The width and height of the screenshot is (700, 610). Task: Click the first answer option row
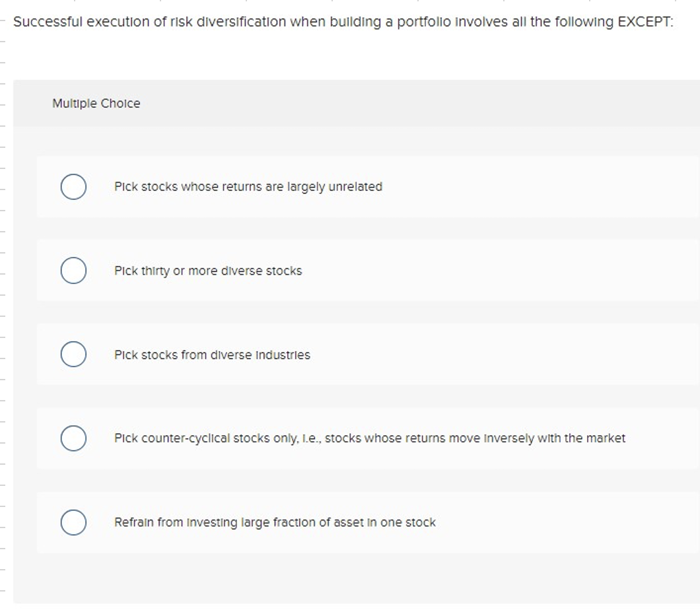point(357,186)
